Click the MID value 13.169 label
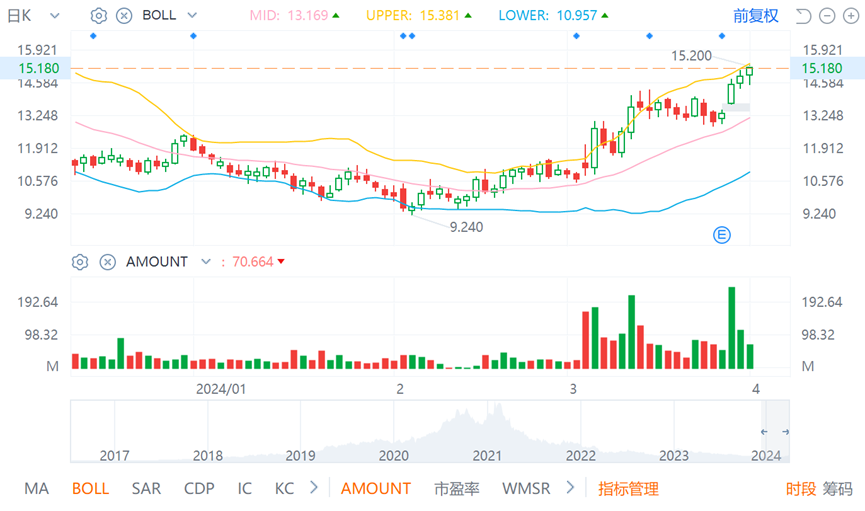This screenshot has width=865, height=511. (x=294, y=15)
